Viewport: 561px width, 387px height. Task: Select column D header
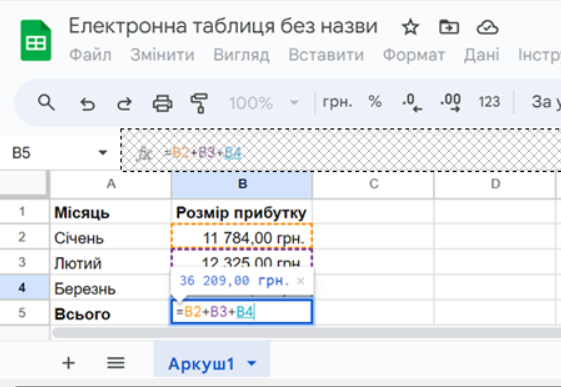(495, 184)
